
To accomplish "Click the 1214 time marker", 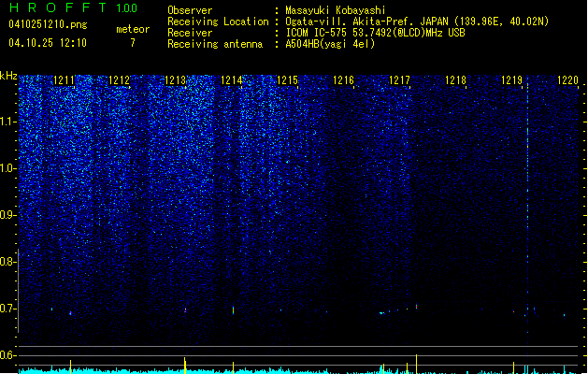I will point(232,80).
